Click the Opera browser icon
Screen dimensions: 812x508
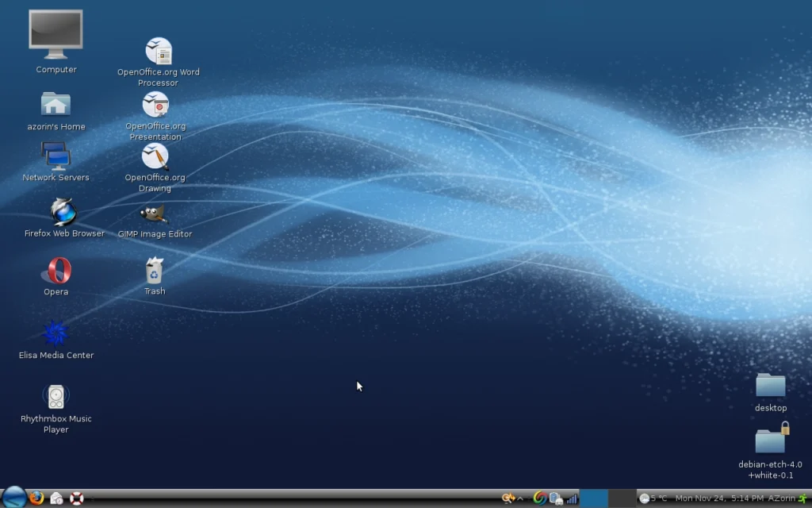tap(56, 271)
